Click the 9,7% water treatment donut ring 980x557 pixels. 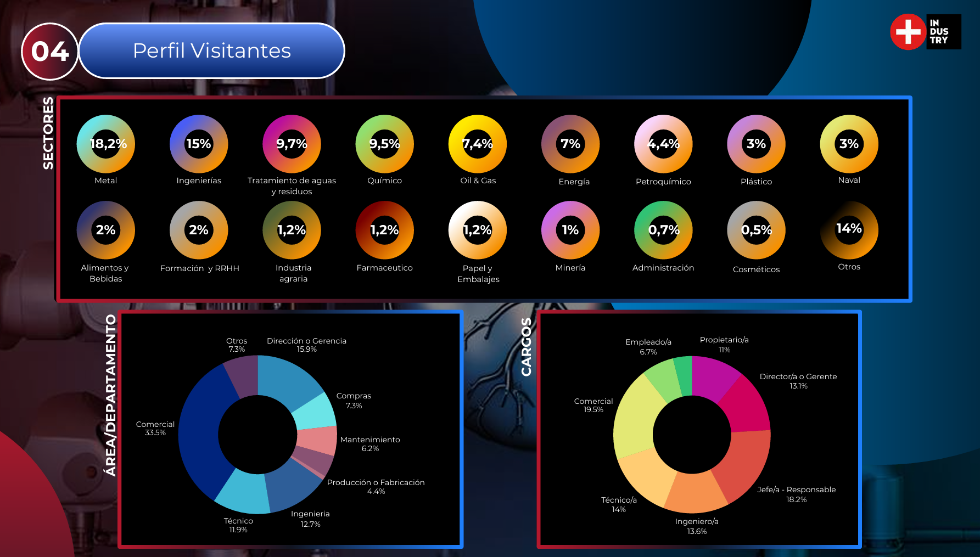292,144
